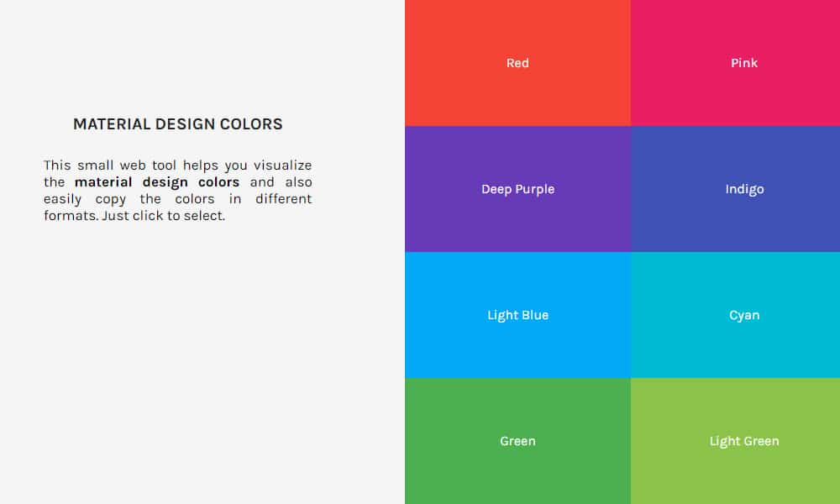The height and width of the screenshot is (504, 840).
Task: Click Red to copy its color value
Action: (517, 63)
